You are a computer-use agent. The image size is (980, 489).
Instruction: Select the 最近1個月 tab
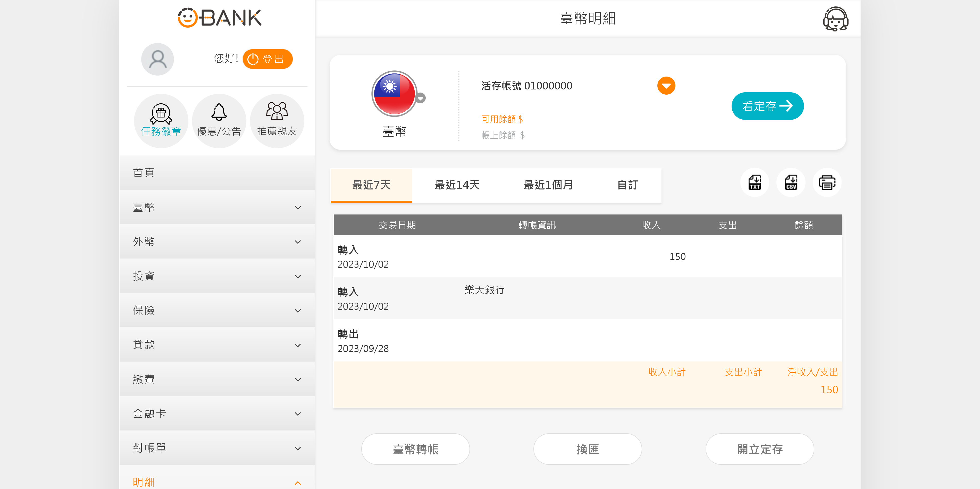pos(548,185)
